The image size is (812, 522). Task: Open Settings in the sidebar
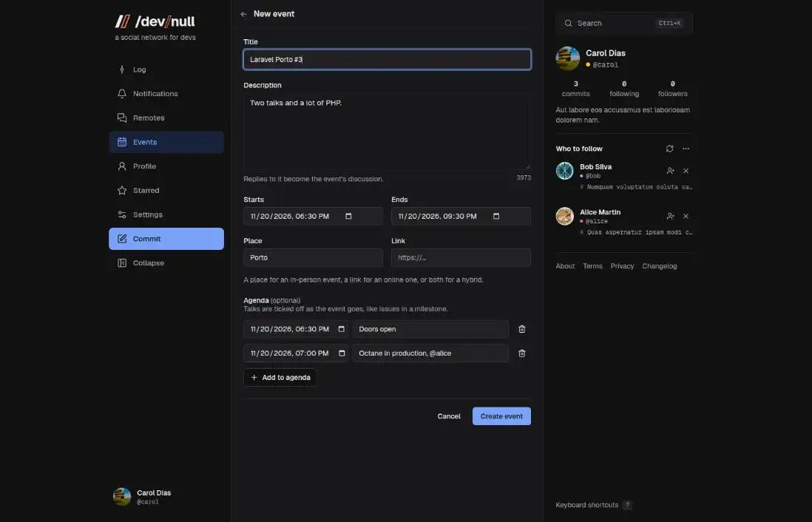click(x=166, y=214)
